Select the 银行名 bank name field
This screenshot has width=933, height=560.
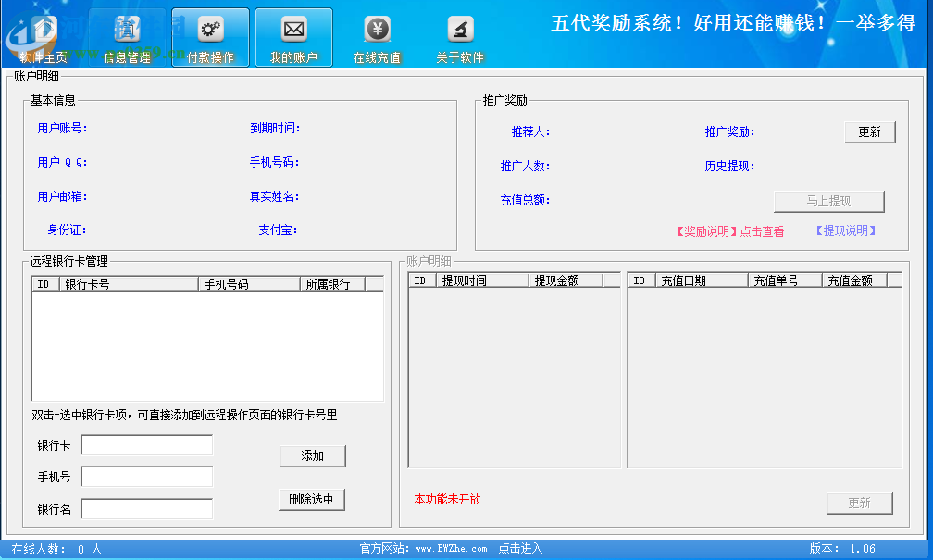[146, 507]
